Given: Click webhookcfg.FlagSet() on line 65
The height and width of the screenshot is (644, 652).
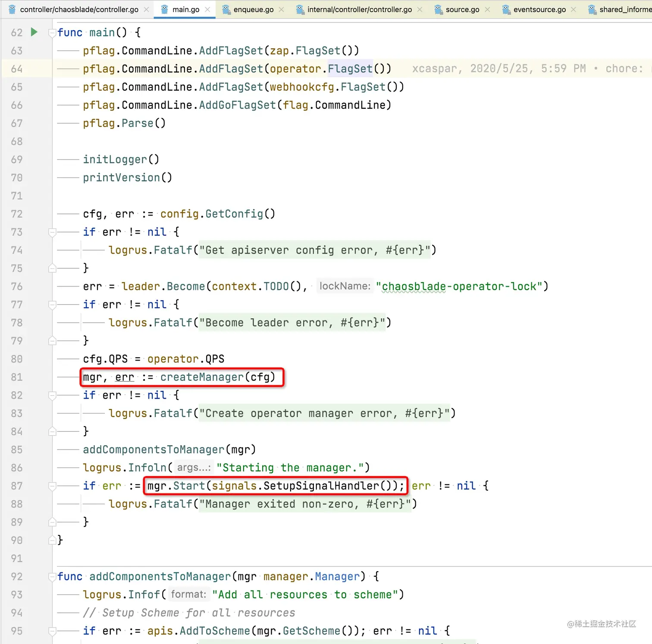Looking at the screenshot, I should (x=337, y=87).
